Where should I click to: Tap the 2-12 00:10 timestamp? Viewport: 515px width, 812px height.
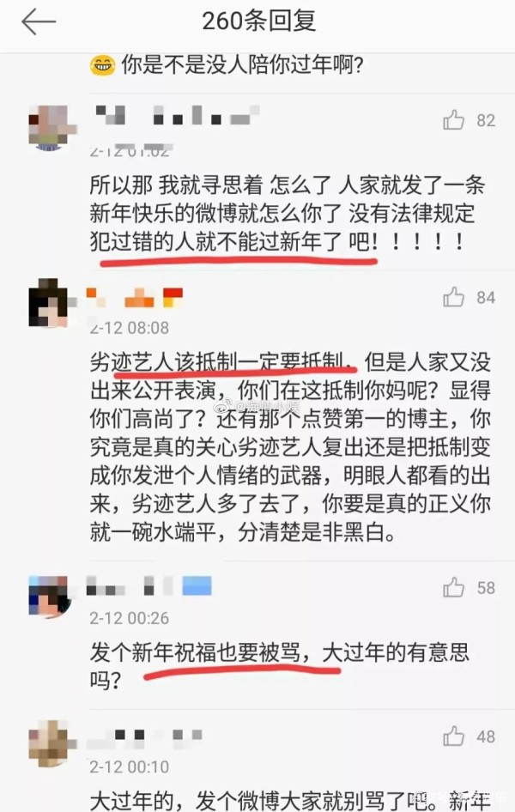(x=130, y=767)
